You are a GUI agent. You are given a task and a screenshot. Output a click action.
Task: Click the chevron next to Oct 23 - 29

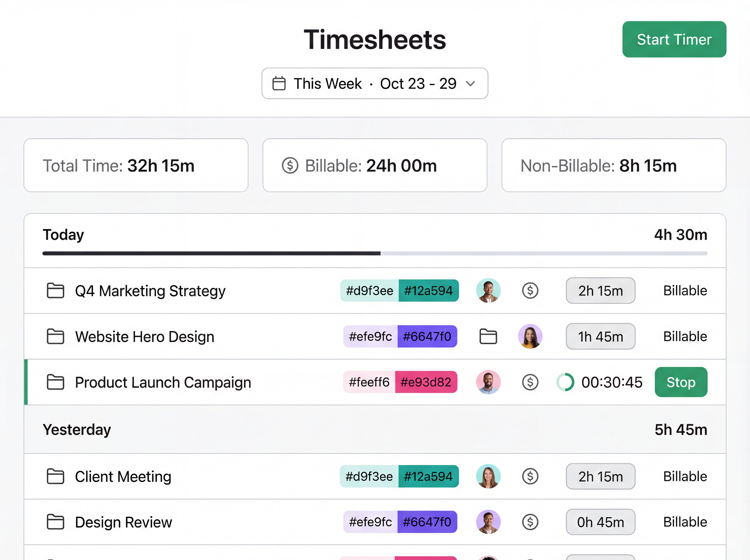coord(470,83)
